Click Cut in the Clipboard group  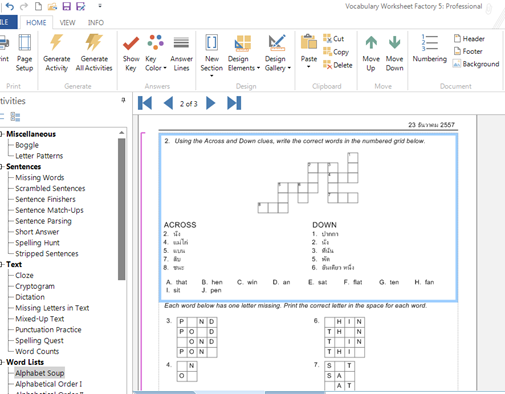[x=333, y=39]
